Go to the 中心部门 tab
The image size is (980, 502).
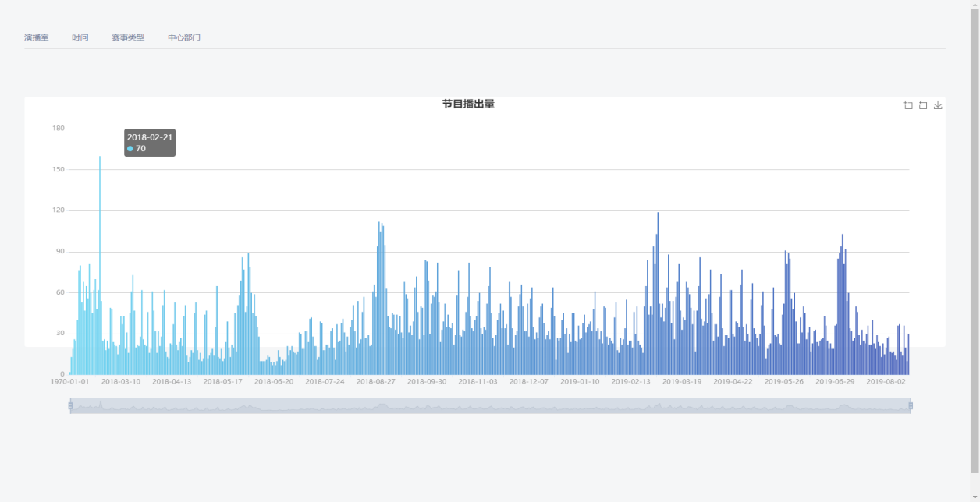tap(184, 37)
